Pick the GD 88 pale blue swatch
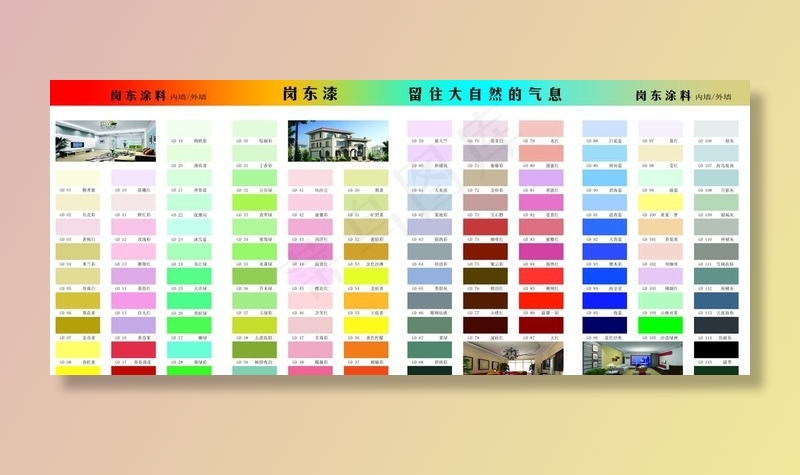This screenshot has height=475, width=800. click(605, 129)
